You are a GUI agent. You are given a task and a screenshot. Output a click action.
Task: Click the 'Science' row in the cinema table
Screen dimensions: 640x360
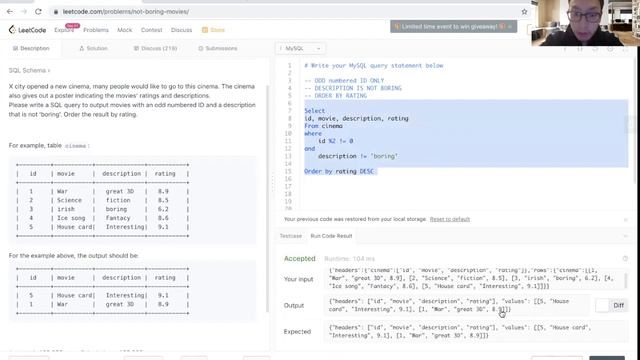tap(102, 200)
